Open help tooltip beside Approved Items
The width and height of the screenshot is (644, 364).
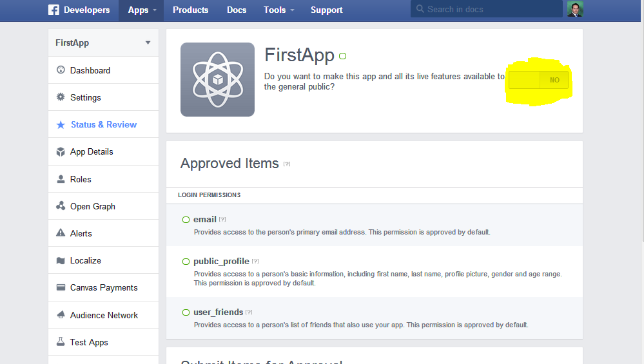(287, 164)
